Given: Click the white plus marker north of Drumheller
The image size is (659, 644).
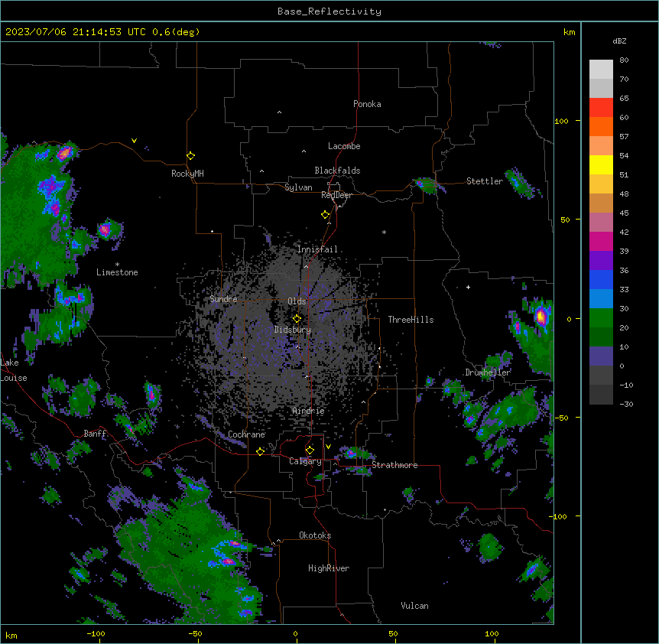Looking at the screenshot, I should click(468, 287).
